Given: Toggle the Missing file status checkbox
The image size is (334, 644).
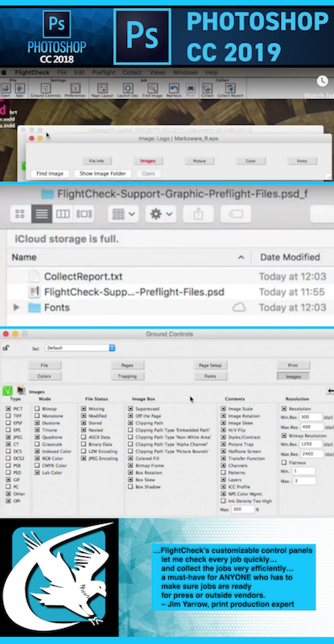Looking at the screenshot, I should pyautogui.click(x=84, y=409).
